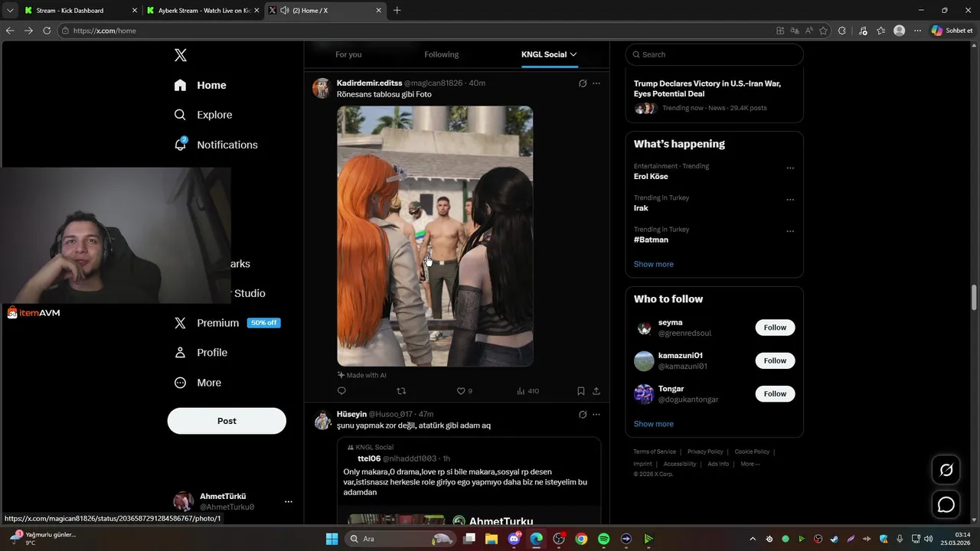Open Grok actions on Kadirdemir.editss post
The height and width of the screenshot is (551, 980).
[583, 83]
